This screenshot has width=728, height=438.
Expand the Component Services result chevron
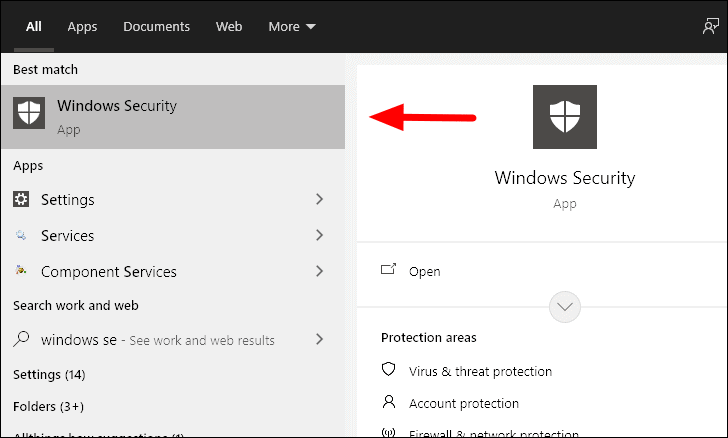point(319,271)
